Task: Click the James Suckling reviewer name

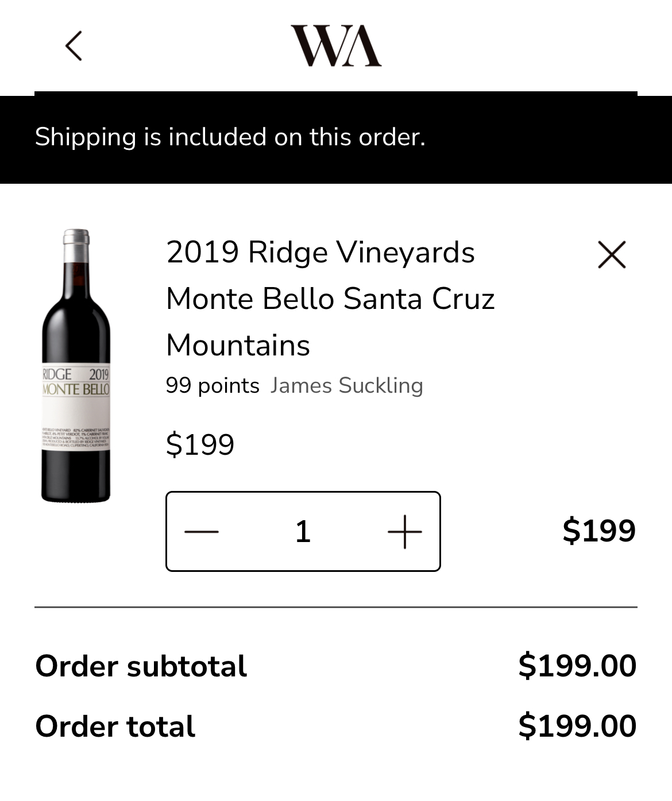Action: pos(346,385)
